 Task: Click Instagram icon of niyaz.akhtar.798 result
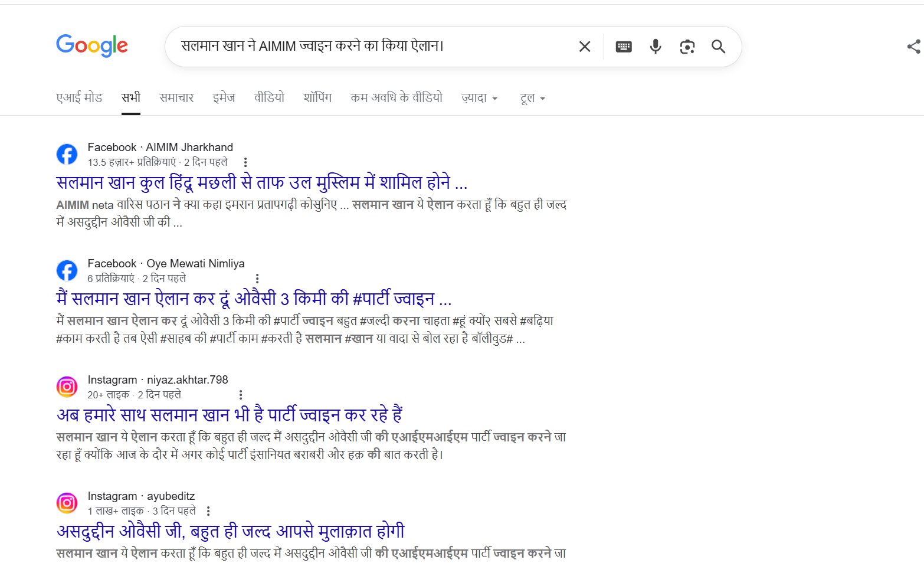click(x=67, y=387)
